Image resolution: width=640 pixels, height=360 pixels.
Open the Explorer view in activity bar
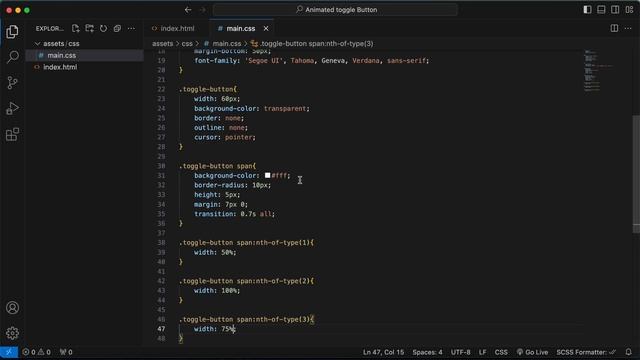(12, 31)
